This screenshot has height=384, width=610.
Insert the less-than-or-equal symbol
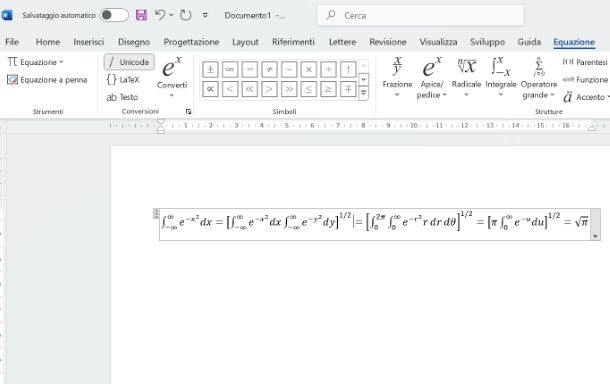(309, 89)
